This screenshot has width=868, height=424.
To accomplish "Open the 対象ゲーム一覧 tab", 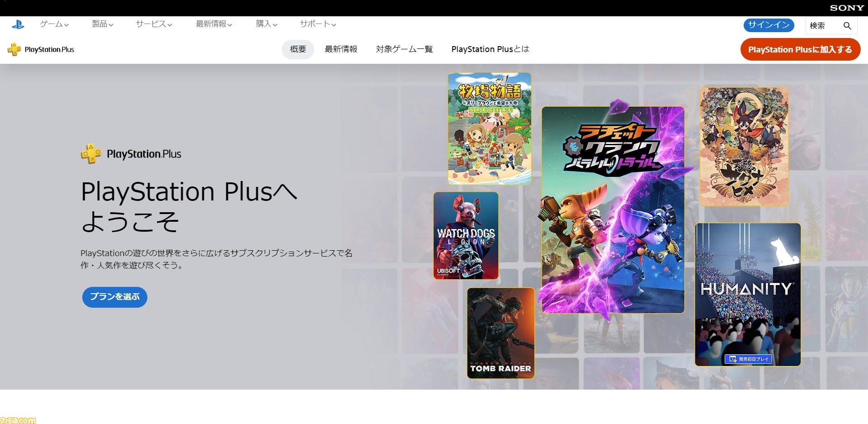I will click(404, 49).
